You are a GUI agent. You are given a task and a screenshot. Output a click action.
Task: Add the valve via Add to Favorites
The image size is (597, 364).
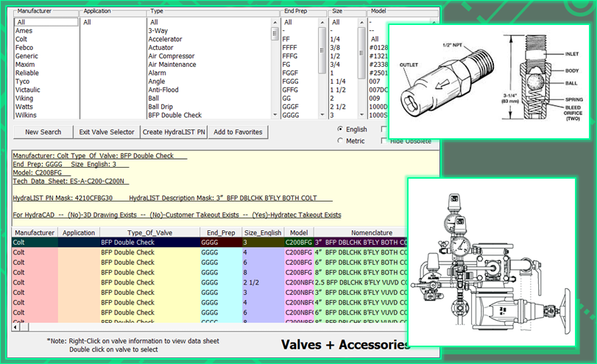tap(238, 132)
